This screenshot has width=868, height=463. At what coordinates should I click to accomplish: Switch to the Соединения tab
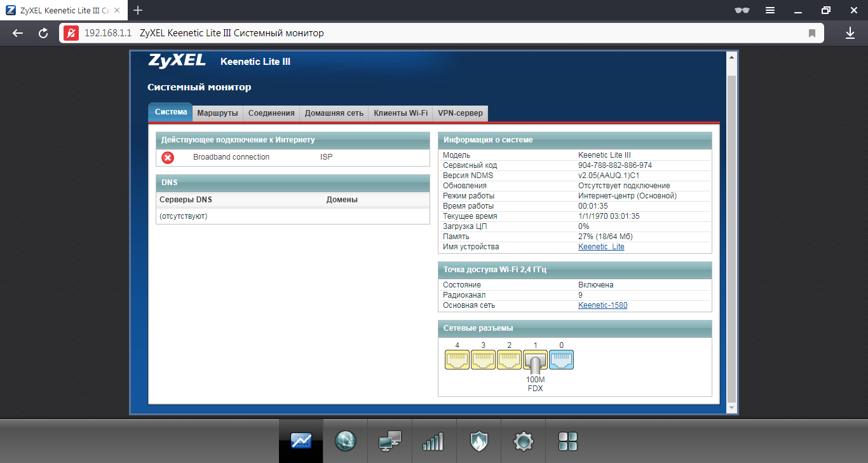click(271, 113)
